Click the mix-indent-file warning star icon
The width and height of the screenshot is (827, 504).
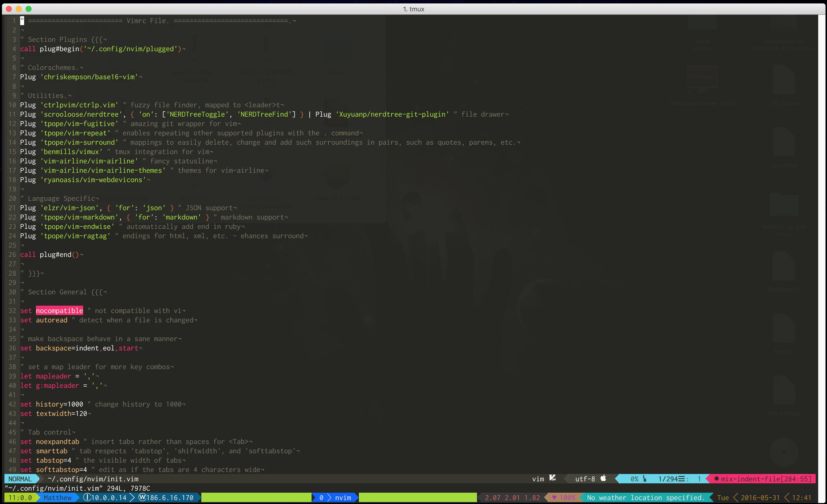(716, 478)
